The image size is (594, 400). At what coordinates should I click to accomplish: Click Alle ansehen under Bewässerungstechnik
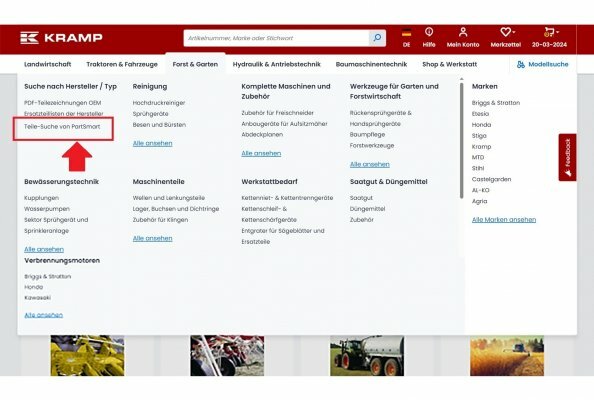pos(44,249)
